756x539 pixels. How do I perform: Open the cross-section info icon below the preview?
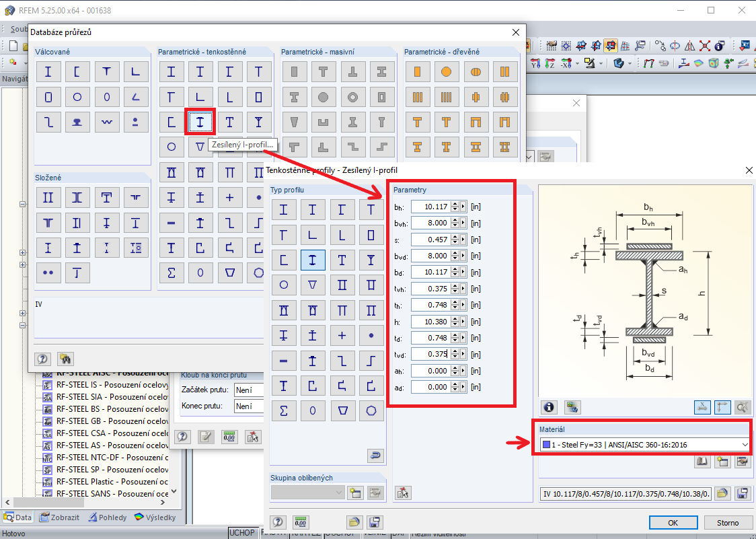tap(549, 407)
